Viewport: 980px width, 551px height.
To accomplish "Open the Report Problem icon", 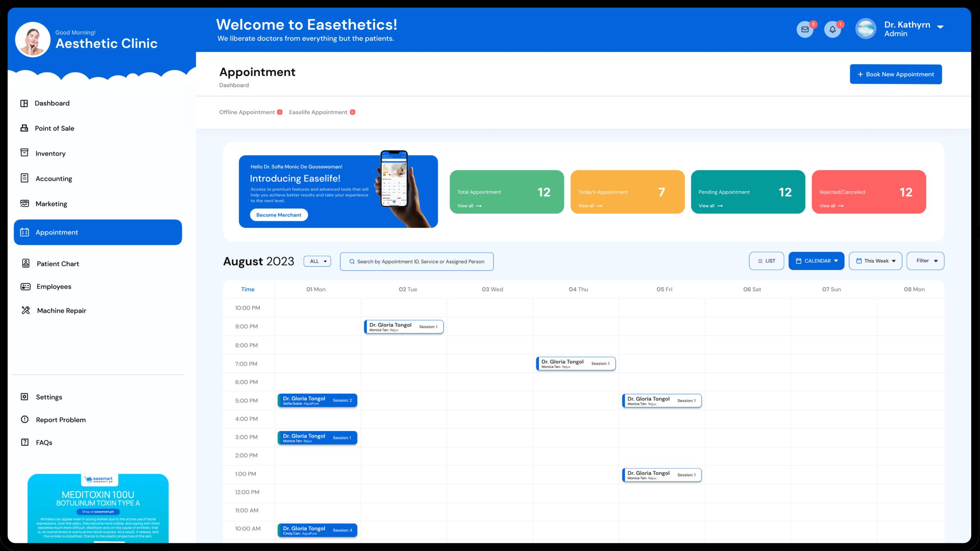I will tap(24, 420).
